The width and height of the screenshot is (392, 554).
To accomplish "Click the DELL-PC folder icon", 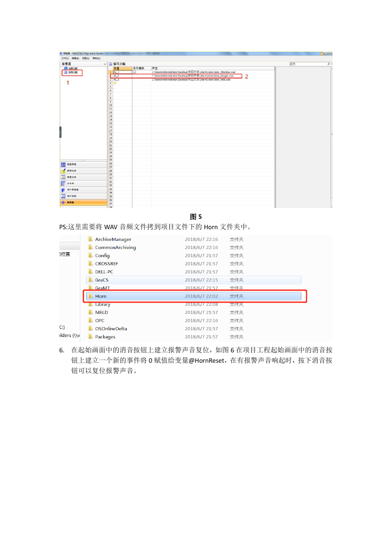I will [x=90, y=272].
